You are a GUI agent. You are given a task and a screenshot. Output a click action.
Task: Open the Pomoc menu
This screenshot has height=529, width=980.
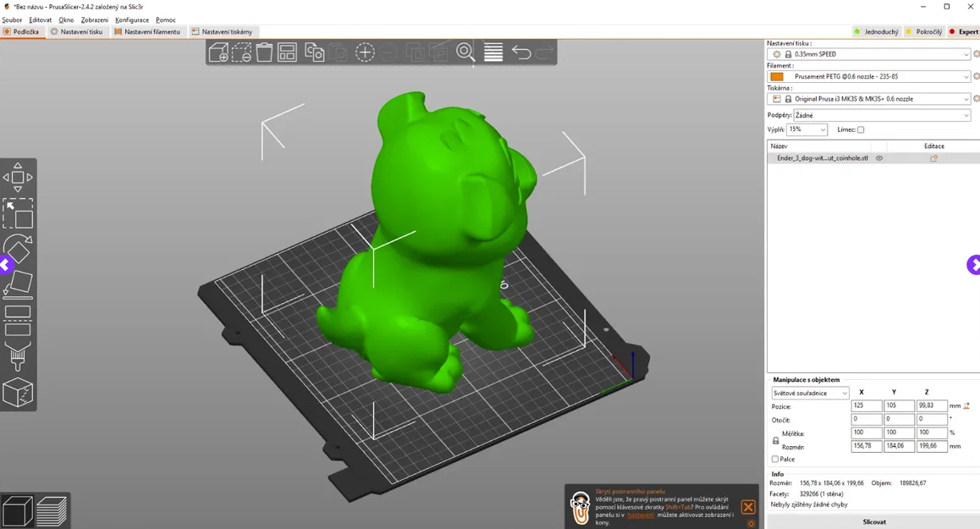[166, 20]
